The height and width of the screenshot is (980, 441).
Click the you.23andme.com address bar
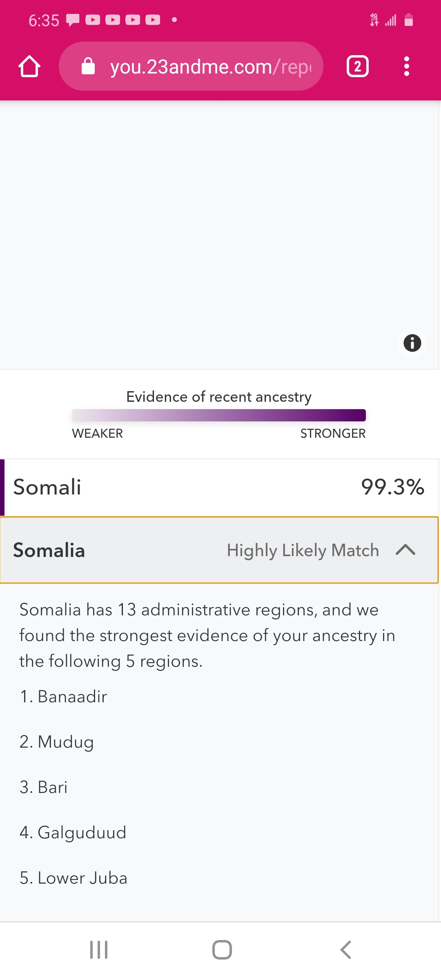[x=191, y=66]
